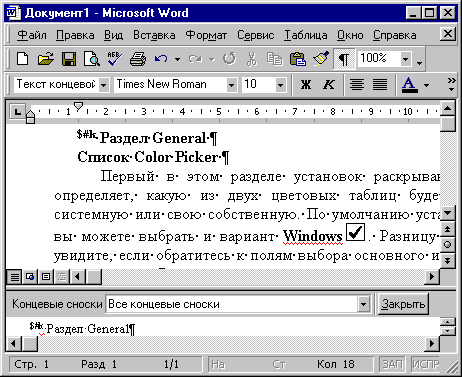Apply font color A button

[x=410, y=84]
